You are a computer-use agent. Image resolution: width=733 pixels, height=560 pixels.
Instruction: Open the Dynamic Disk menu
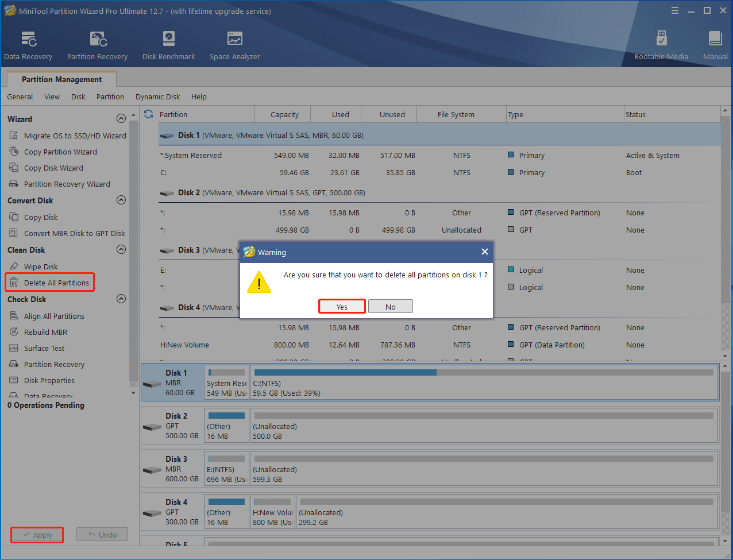pyautogui.click(x=157, y=96)
